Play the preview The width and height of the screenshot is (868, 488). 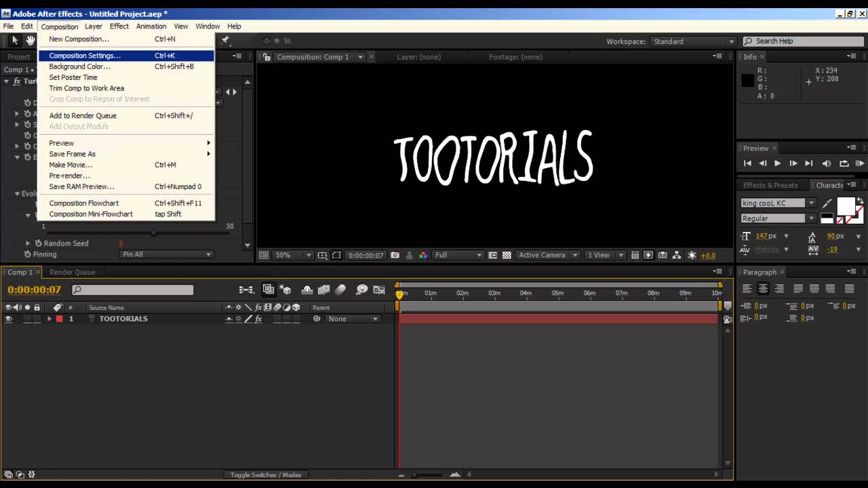(x=777, y=163)
